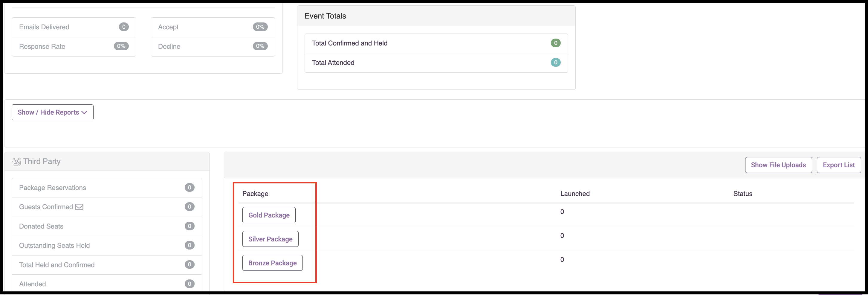Open the Bronze Package
Viewport: 868px width, 295px height.
272,263
